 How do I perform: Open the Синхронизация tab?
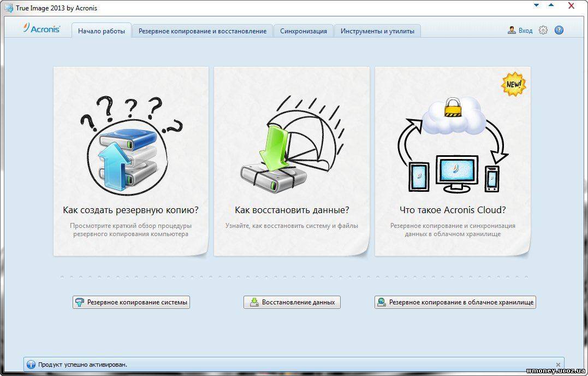(304, 31)
